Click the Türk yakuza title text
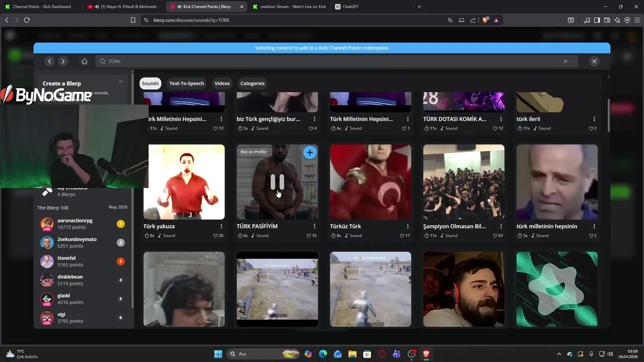 [159, 226]
